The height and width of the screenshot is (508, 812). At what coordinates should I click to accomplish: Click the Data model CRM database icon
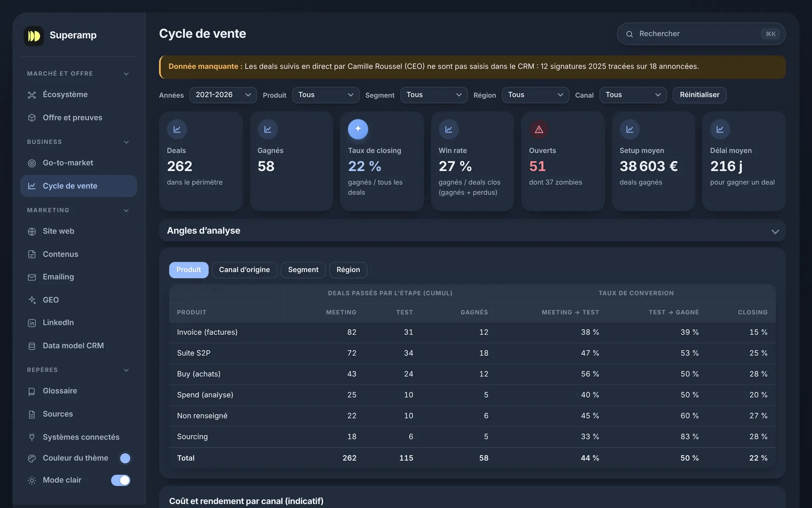tap(32, 346)
